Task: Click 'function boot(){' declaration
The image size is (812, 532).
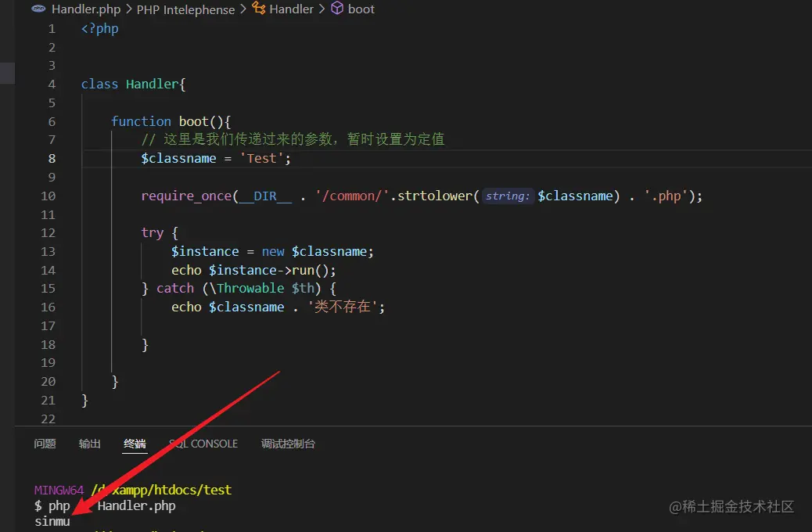Action: coord(171,122)
